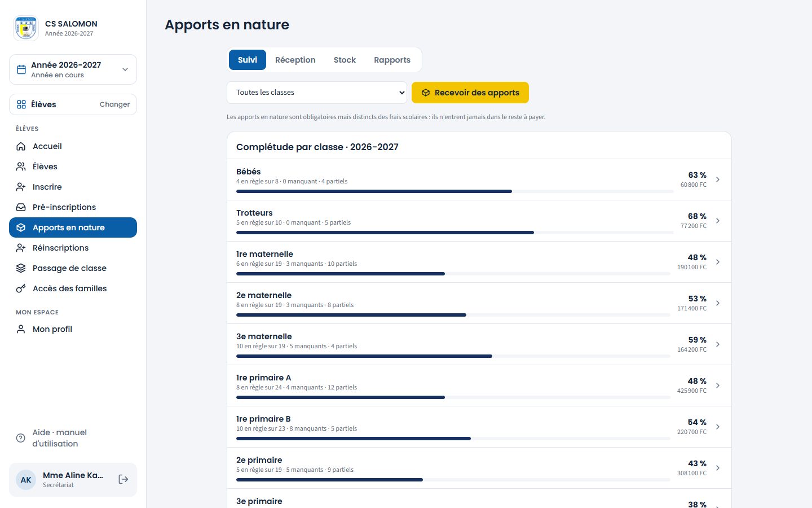Click the 1re primaire A class name
Viewport: 812px width, 508px height.
click(264, 378)
